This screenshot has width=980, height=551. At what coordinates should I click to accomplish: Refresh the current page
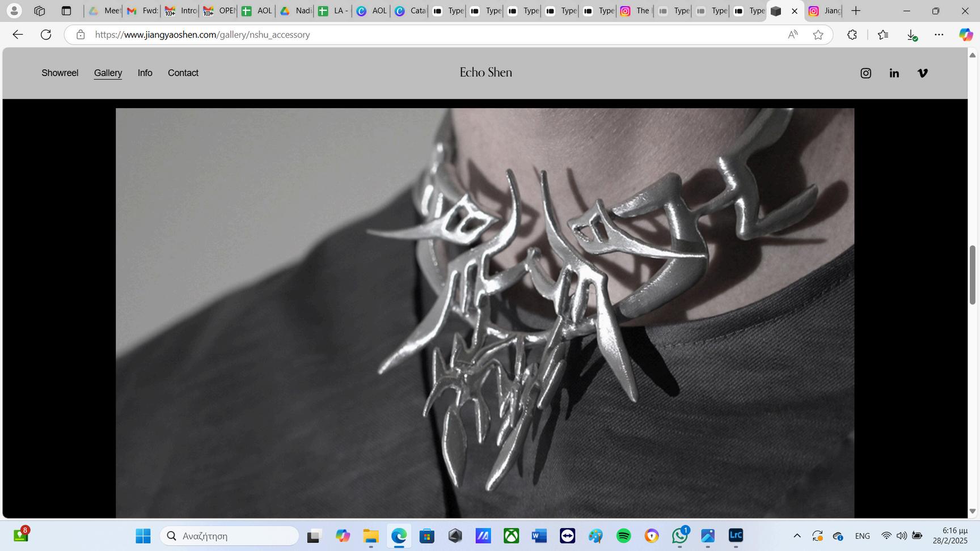pos(46,35)
